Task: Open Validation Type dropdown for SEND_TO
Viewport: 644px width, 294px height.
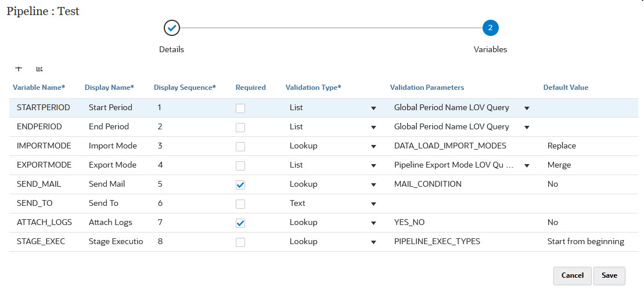Action: pos(373,204)
